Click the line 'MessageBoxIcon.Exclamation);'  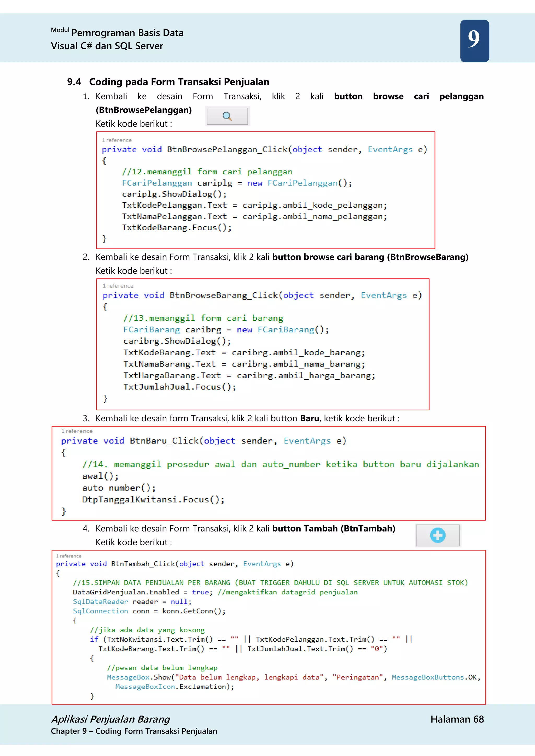pos(175,687)
